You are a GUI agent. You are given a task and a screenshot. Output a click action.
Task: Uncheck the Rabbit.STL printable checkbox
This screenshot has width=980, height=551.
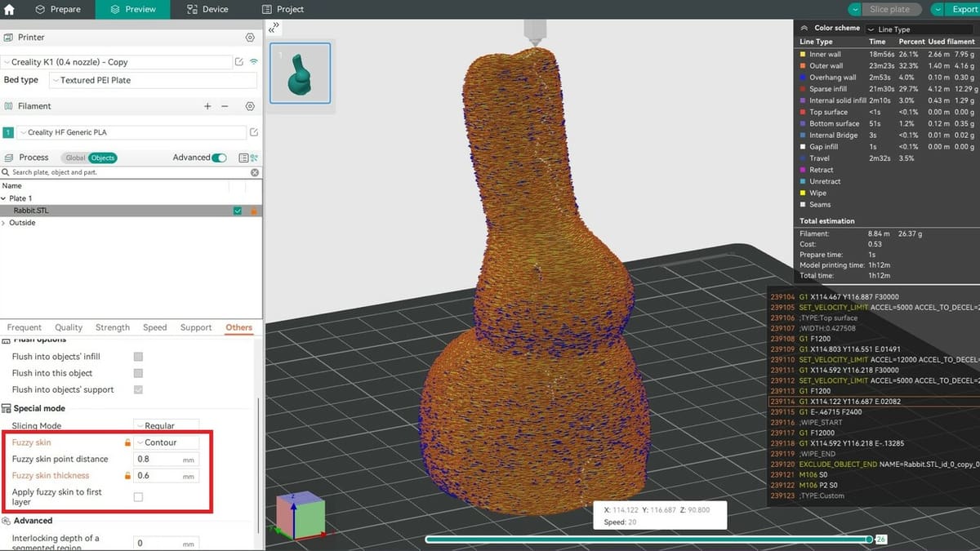[x=238, y=211]
